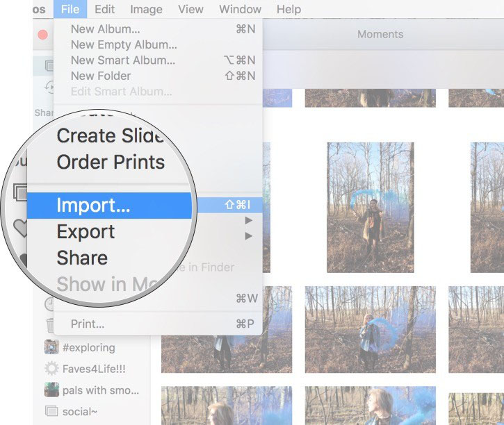Click the Memories circular-arrow sidebar icon
Viewport: 504px width, 425px height.
(x=50, y=87)
